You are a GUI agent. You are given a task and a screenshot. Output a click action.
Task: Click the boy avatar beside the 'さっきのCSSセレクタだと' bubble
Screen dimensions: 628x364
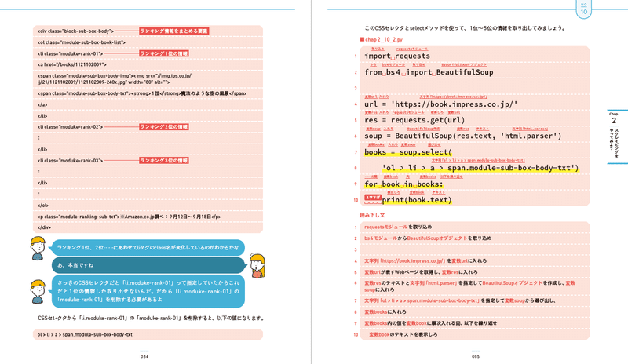(38, 292)
